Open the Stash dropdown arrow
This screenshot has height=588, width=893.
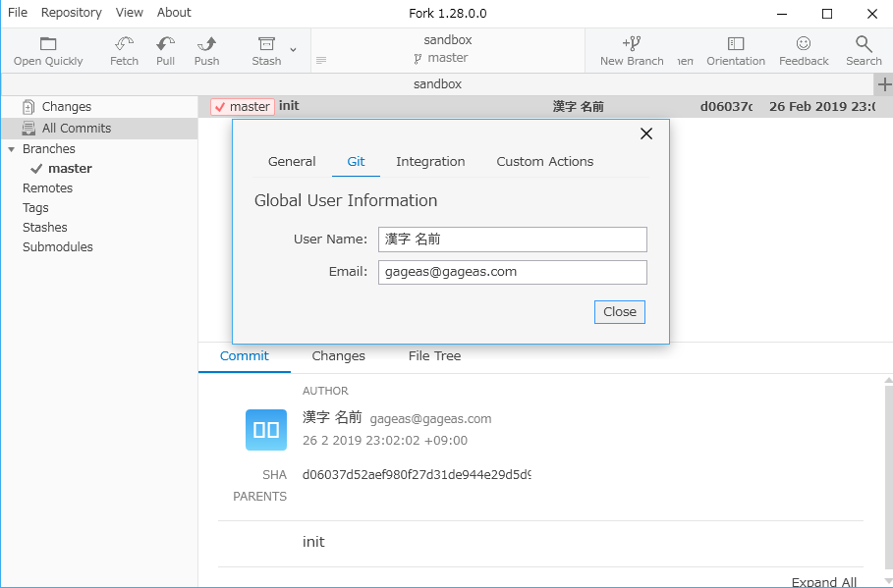[x=293, y=50]
